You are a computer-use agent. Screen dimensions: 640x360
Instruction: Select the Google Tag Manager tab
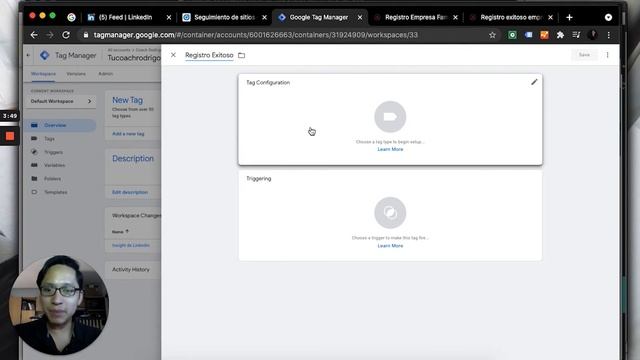click(x=319, y=17)
